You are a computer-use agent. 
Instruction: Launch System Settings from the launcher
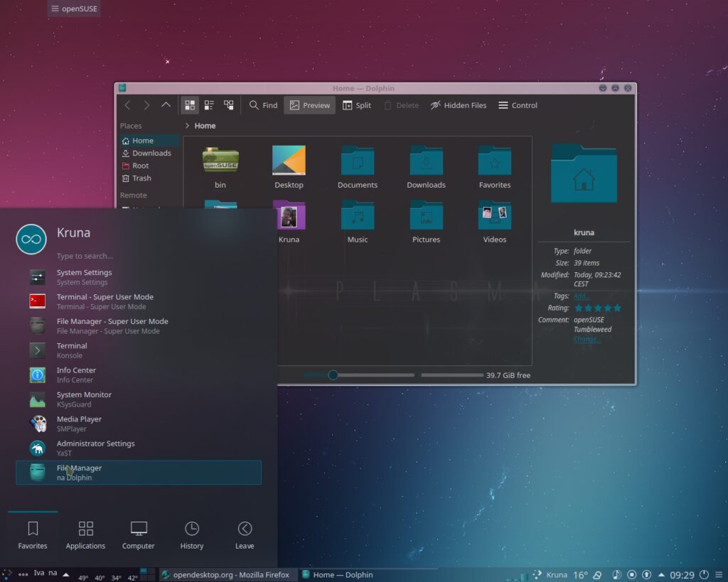click(139, 277)
